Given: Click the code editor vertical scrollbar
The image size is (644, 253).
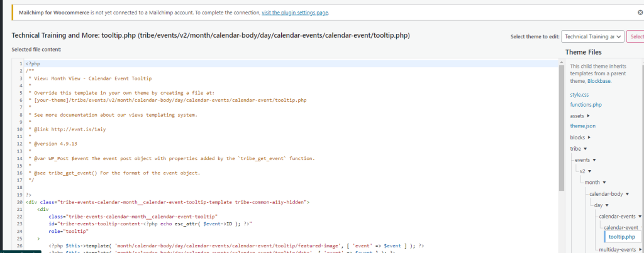Looking at the screenshot, I should [561, 126].
